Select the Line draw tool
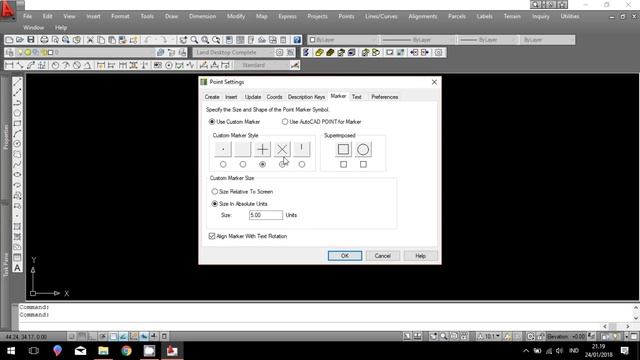This screenshot has width=640, height=360. coord(17,82)
